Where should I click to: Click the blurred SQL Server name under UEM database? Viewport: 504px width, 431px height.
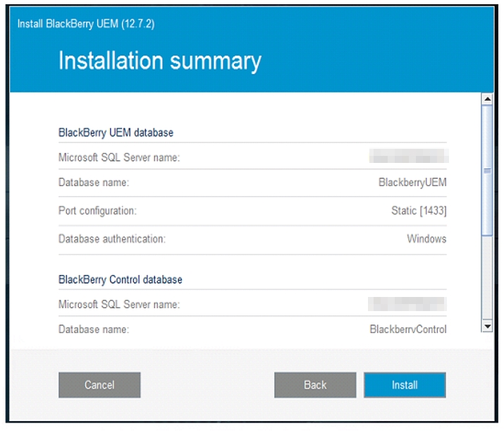click(409, 157)
